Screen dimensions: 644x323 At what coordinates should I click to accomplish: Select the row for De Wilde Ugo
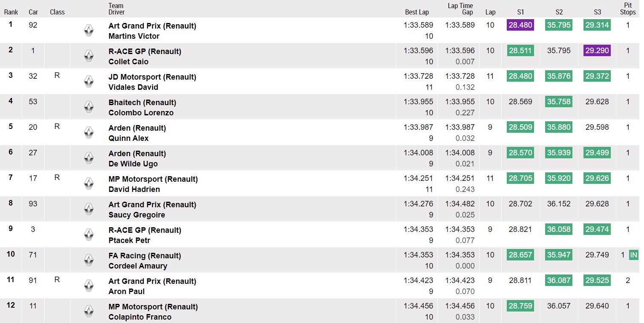click(x=320, y=158)
